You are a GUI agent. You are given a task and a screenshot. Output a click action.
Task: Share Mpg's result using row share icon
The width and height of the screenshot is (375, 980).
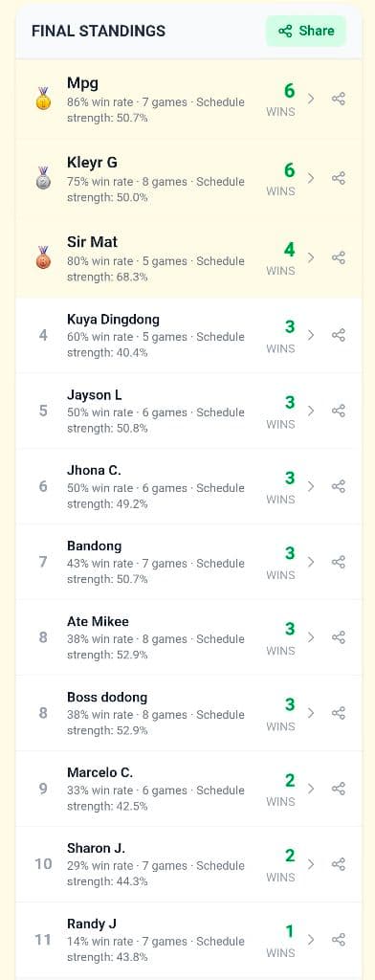tap(338, 99)
